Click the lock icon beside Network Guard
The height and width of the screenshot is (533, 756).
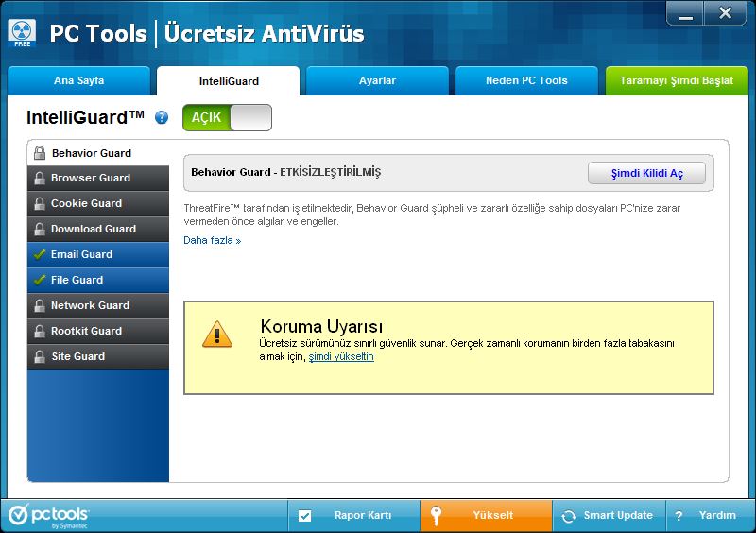coord(40,305)
